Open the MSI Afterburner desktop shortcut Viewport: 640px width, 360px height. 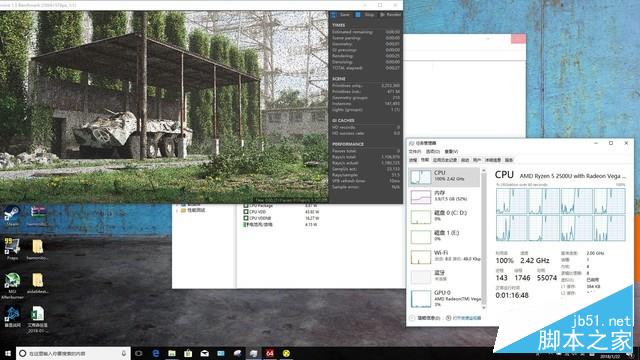[12, 285]
